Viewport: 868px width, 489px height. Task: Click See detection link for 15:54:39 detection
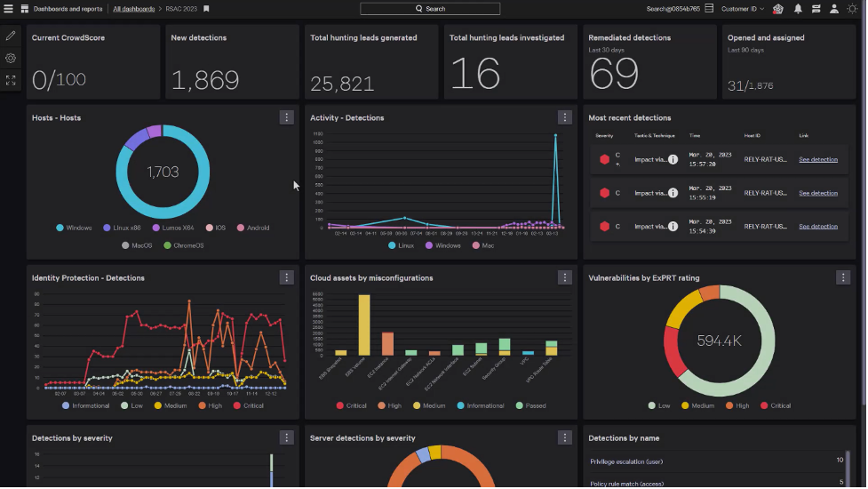[817, 227]
